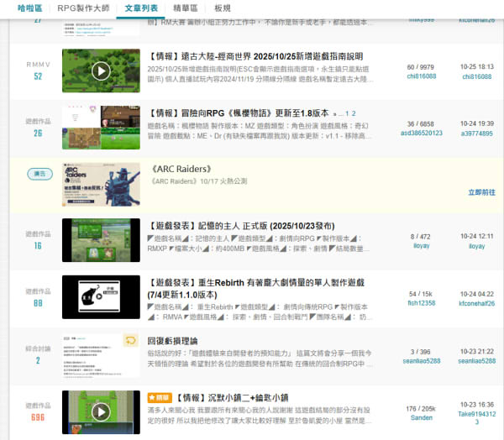Image resolution: width=504 pixels, height=440 pixels.
Task: Play the 沉默小鎮二 post video
Action: coord(101,411)
